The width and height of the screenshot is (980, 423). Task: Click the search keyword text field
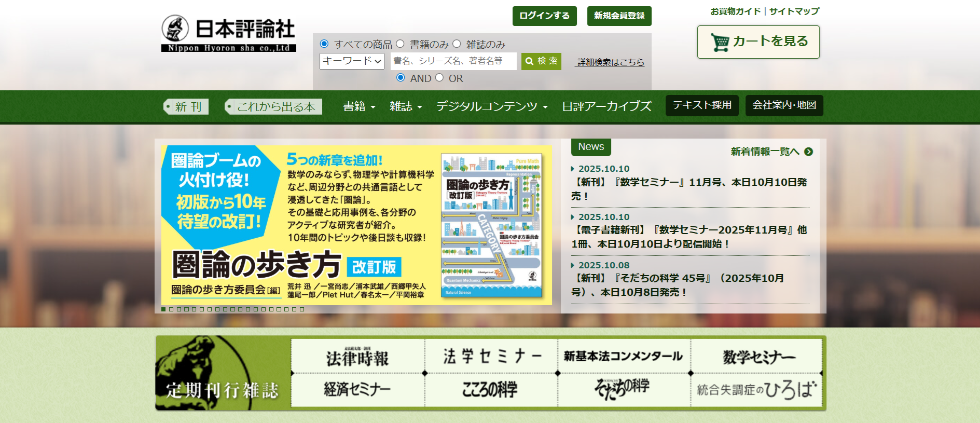coord(453,61)
